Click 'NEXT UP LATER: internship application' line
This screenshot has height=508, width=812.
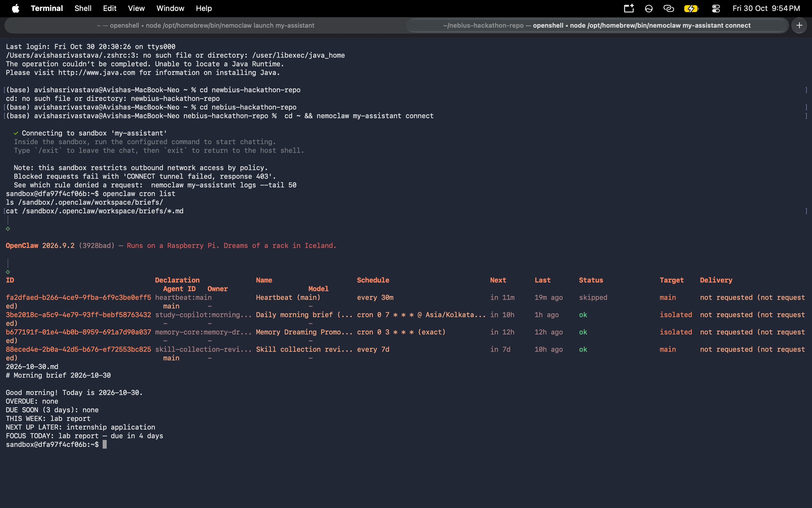click(80, 427)
